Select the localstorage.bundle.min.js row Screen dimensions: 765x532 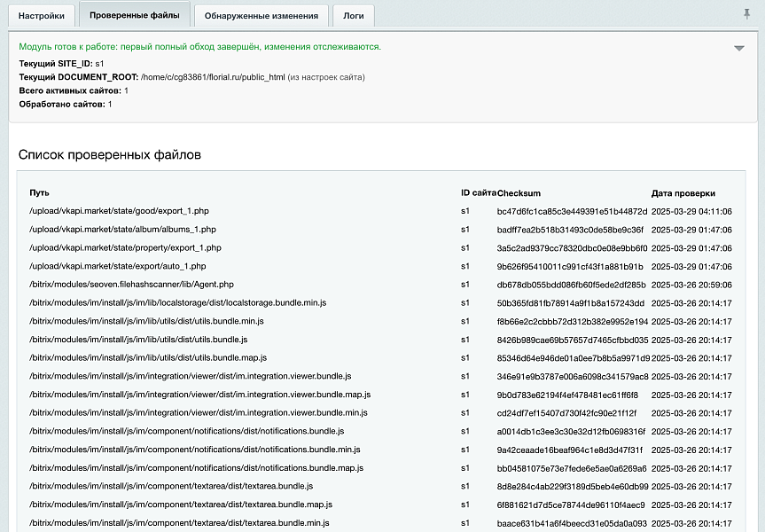tap(163, 302)
